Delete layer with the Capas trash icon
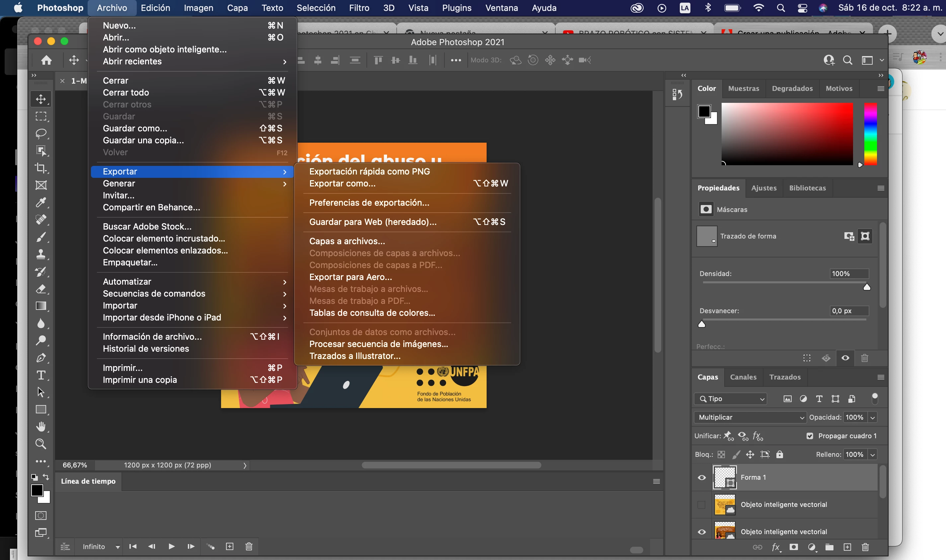Screen dimensions: 946x560 865,547
